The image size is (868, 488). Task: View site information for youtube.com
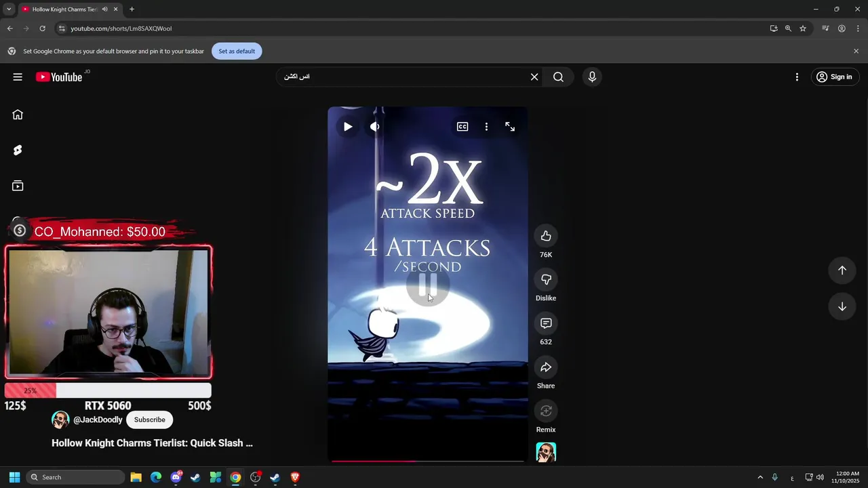[x=62, y=28]
